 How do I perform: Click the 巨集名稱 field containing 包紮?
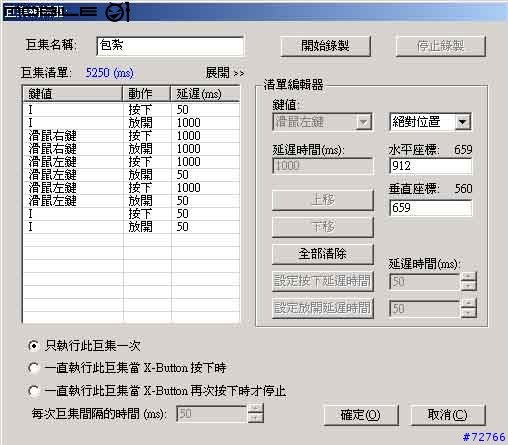170,46
